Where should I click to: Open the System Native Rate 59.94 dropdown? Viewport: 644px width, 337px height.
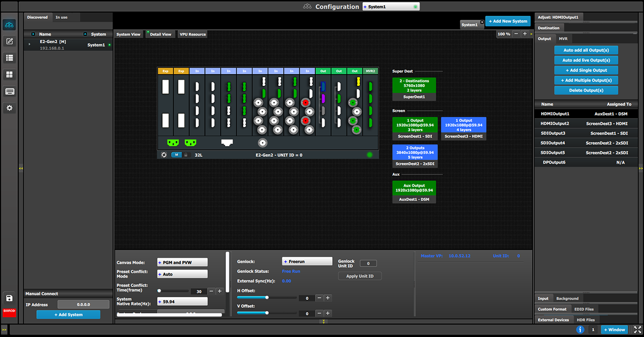(182, 302)
